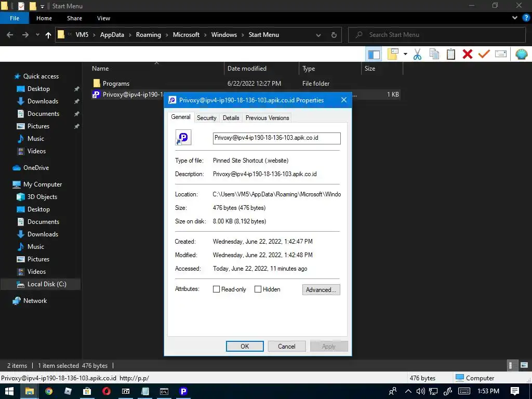Open Opera browser from taskbar
The width and height of the screenshot is (532, 399).
106,391
